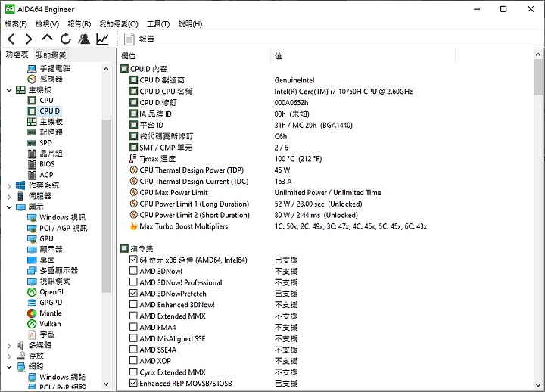Open the 記憶體 memory icon in tree

32,132
